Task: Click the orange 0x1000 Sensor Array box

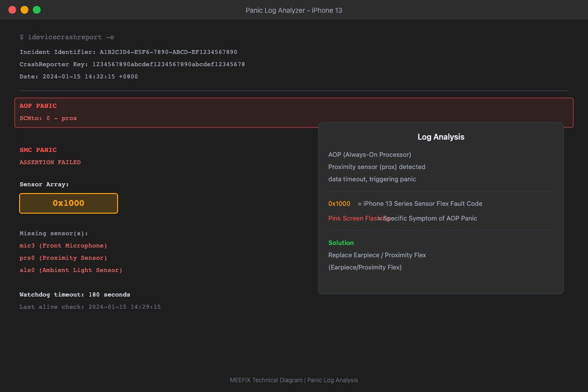Action: point(69,203)
